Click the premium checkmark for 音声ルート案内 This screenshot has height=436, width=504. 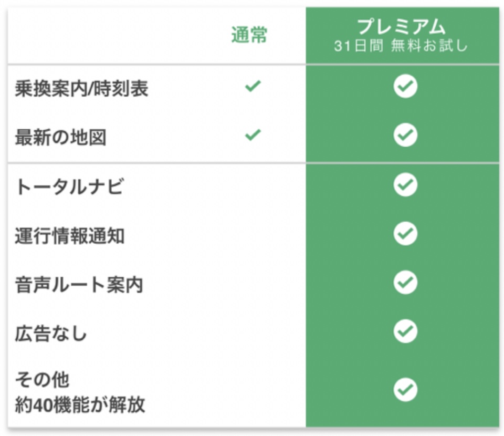(405, 282)
